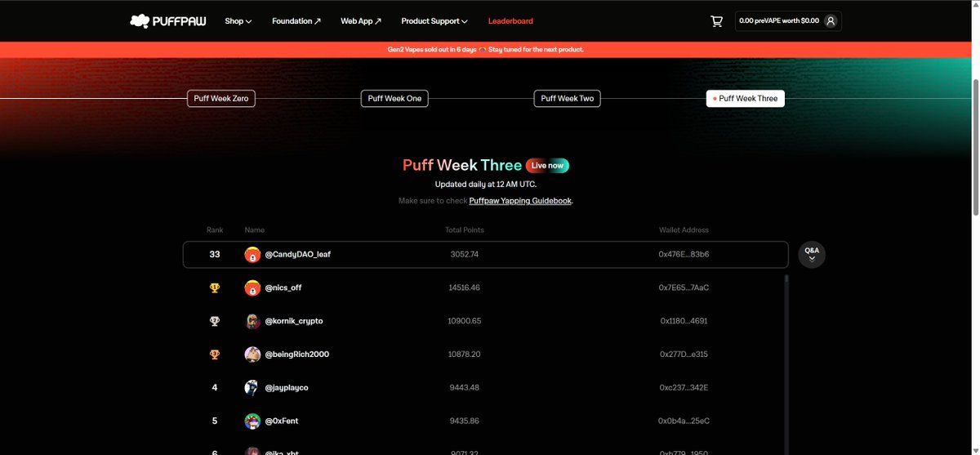The height and width of the screenshot is (455, 980).
Task: Click @kornik_crypto avatar image
Action: [x=252, y=321]
